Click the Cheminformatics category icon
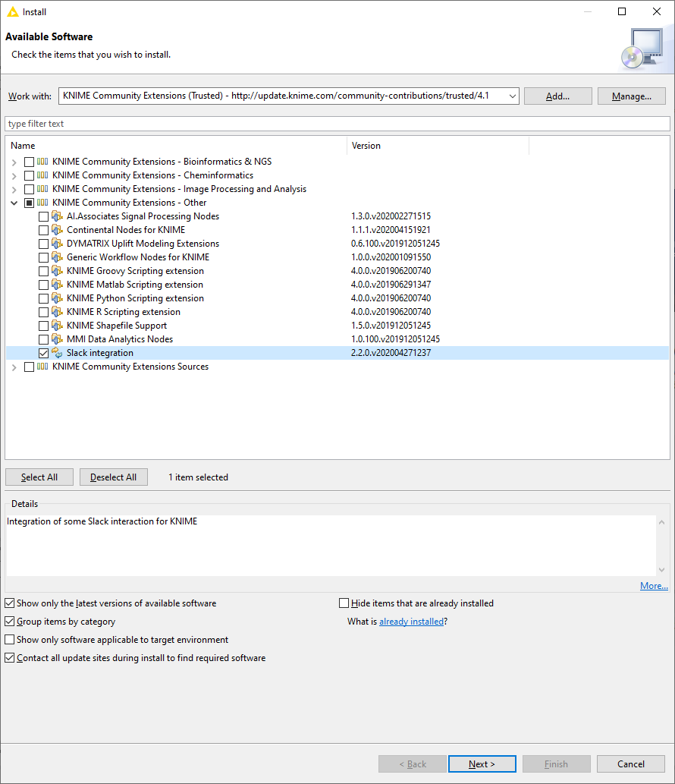 42,175
